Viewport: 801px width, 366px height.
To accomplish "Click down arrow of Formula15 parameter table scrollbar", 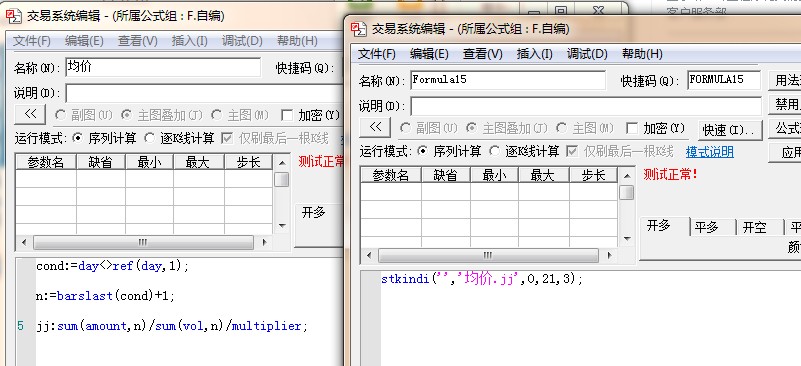I will tap(626, 239).
